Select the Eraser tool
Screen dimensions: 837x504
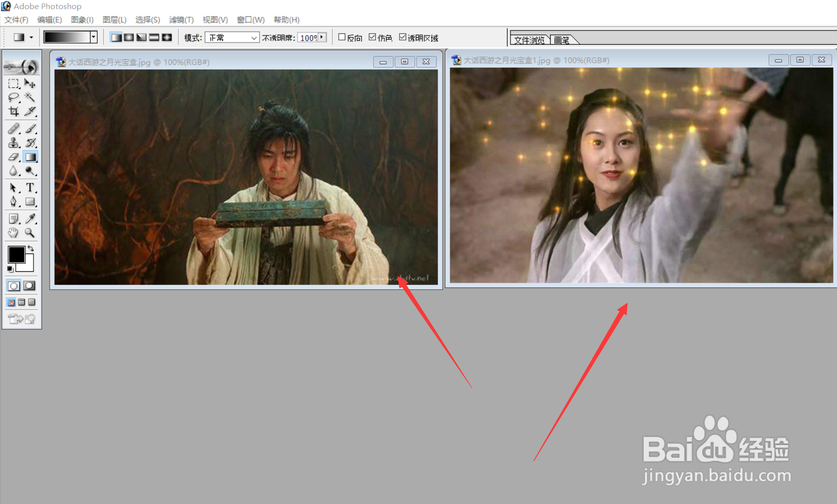coord(14,157)
